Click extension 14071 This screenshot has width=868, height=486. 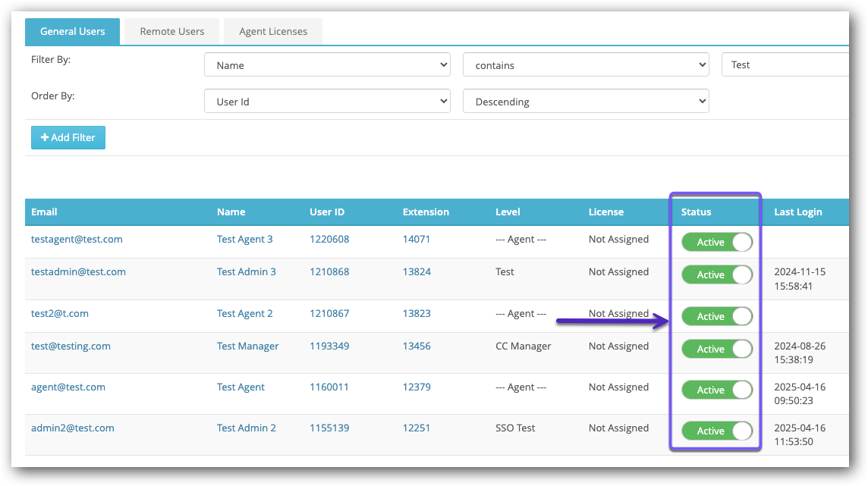pyautogui.click(x=417, y=240)
